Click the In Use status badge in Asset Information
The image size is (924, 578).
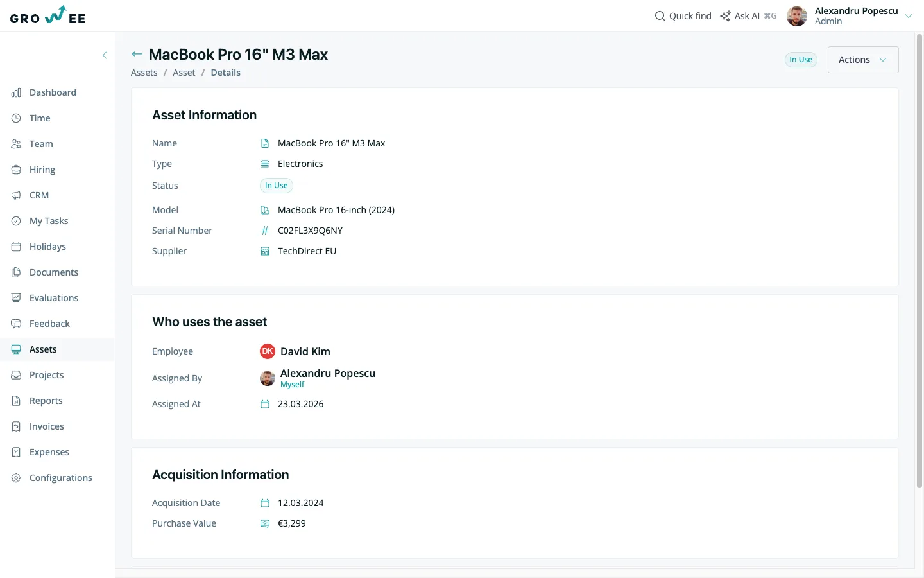(x=277, y=186)
